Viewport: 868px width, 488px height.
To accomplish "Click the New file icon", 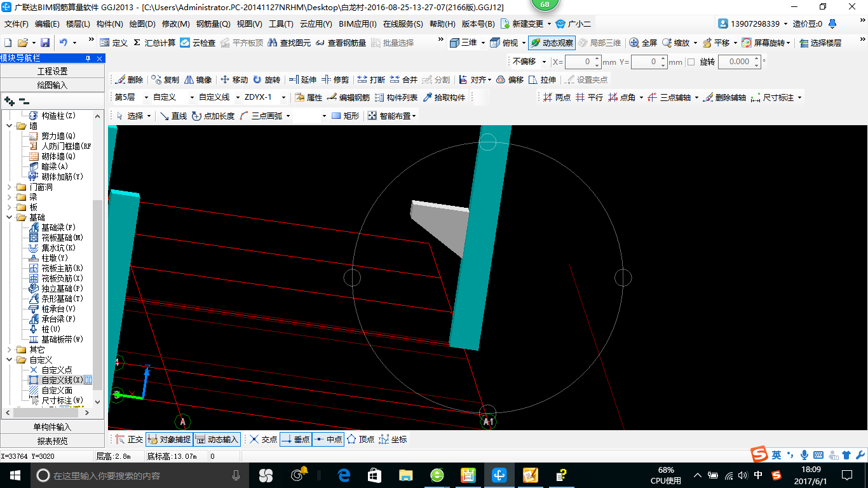I will [8, 43].
